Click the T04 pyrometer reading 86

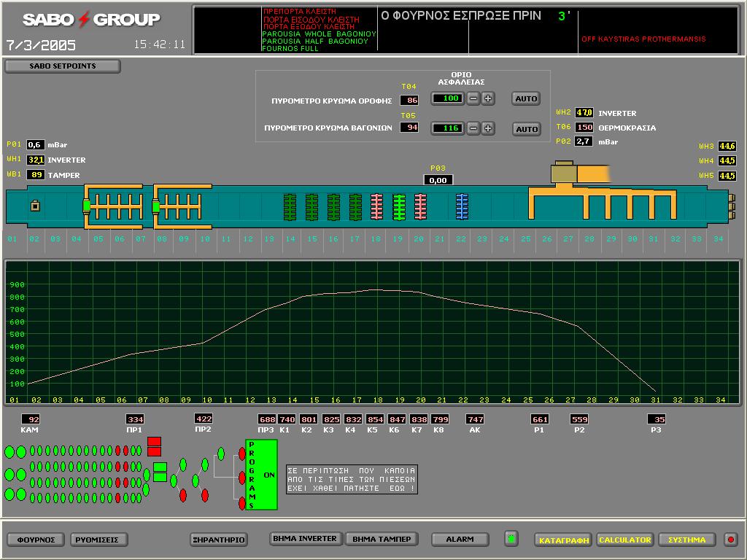coord(410,100)
